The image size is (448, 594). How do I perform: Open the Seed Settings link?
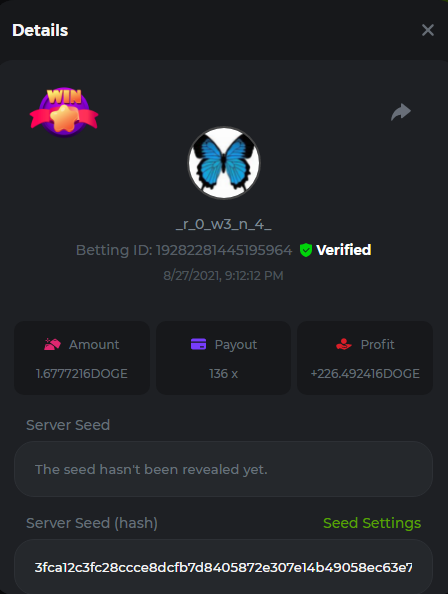pos(372,523)
